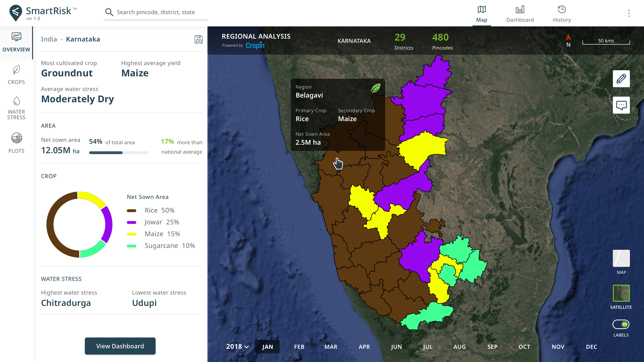
Task: Click the View Dashboard button
Action: pyautogui.click(x=120, y=346)
